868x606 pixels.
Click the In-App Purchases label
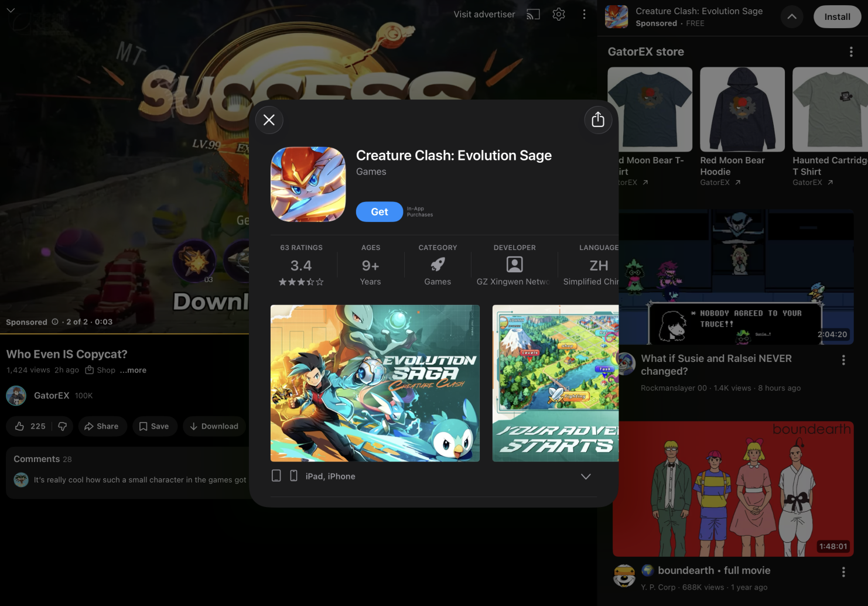pyautogui.click(x=420, y=212)
